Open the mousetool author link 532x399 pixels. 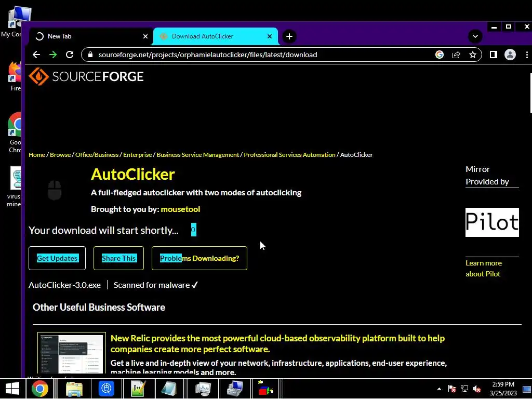coord(180,209)
